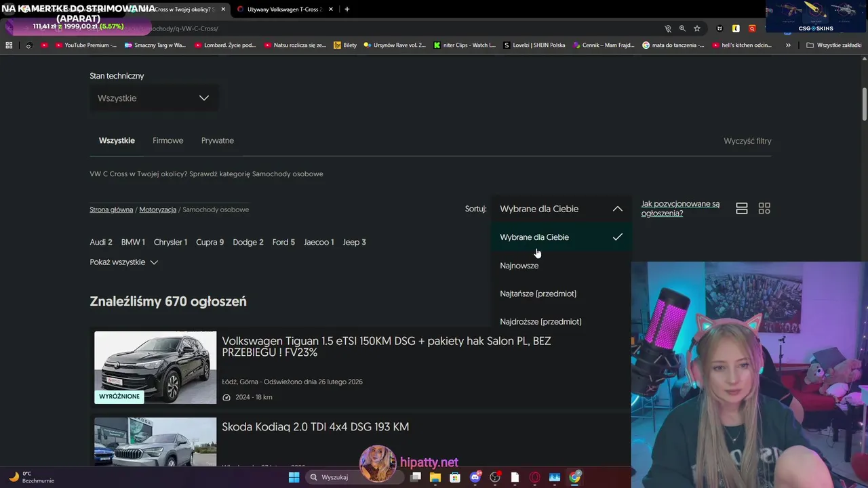This screenshot has width=868, height=488.
Task: Open Chrome from taskbar
Action: pos(575,477)
